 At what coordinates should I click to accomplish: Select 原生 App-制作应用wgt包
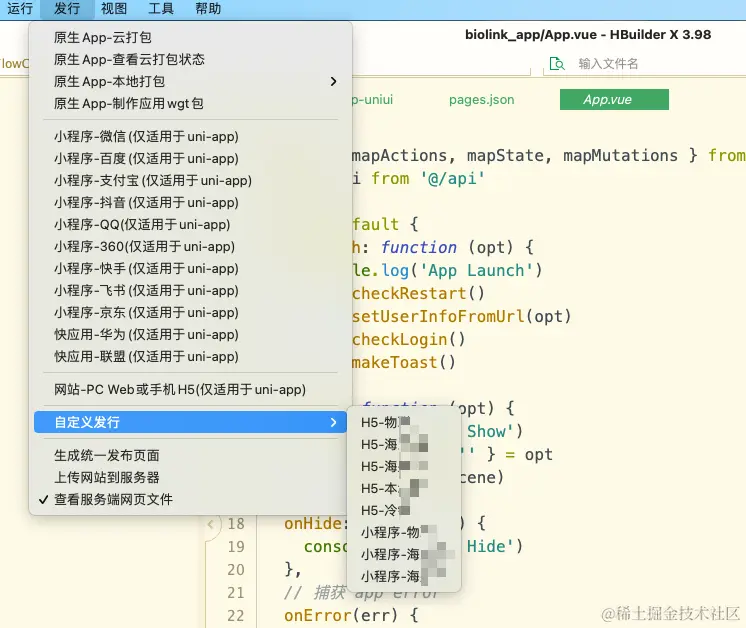[x=190, y=103]
